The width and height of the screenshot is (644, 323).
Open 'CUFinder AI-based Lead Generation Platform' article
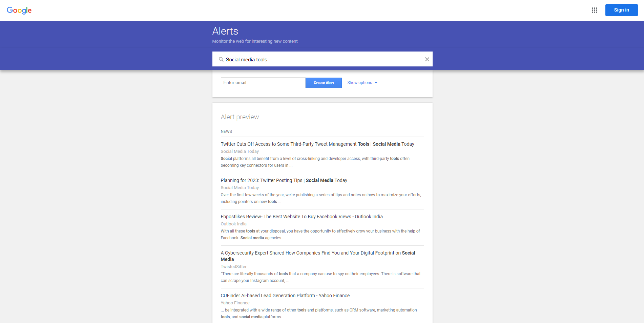click(285, 296)
